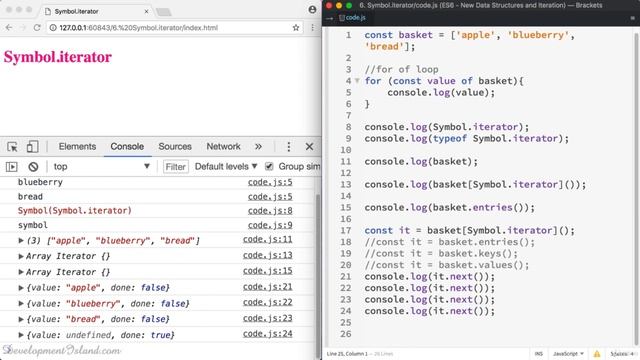Open the code.js:21 source link

tap(267, 287)
